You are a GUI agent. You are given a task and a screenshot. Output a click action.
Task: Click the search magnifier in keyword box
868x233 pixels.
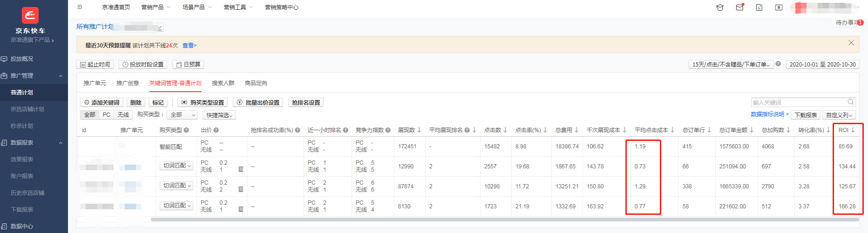coord(850,102)
